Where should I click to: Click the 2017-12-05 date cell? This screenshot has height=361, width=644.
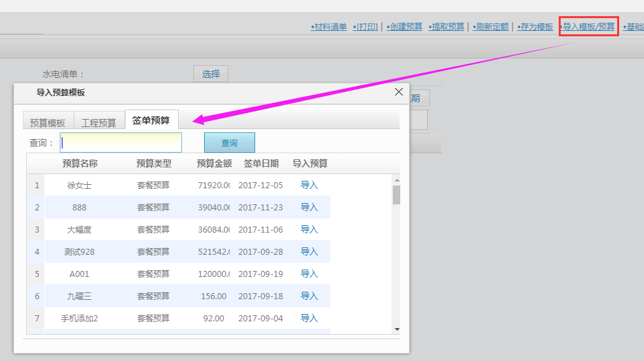click(x=261, y=186)
